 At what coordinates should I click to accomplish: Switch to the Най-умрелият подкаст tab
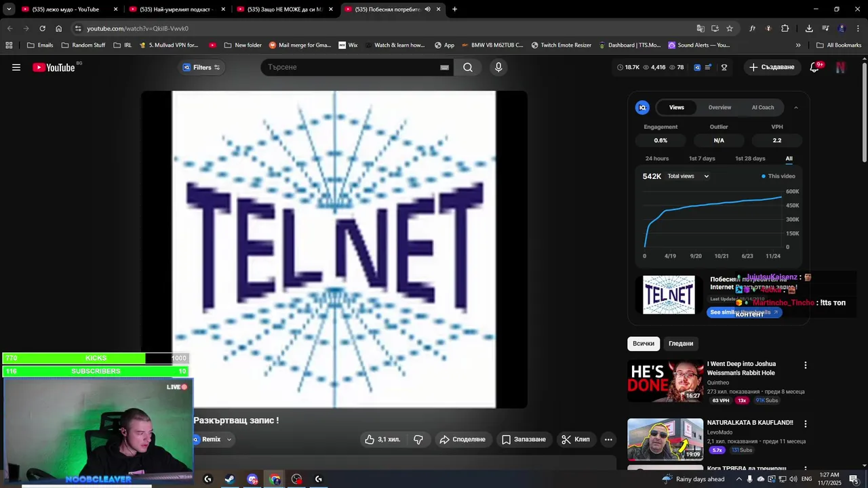pyautogui.click(x=178, y=9)
